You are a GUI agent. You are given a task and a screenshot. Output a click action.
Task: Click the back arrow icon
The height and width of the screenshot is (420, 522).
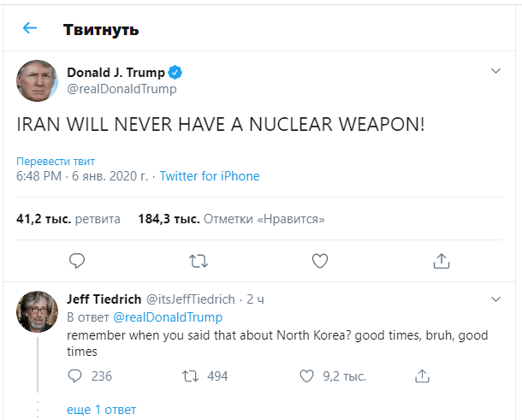[x=30, y=28]
